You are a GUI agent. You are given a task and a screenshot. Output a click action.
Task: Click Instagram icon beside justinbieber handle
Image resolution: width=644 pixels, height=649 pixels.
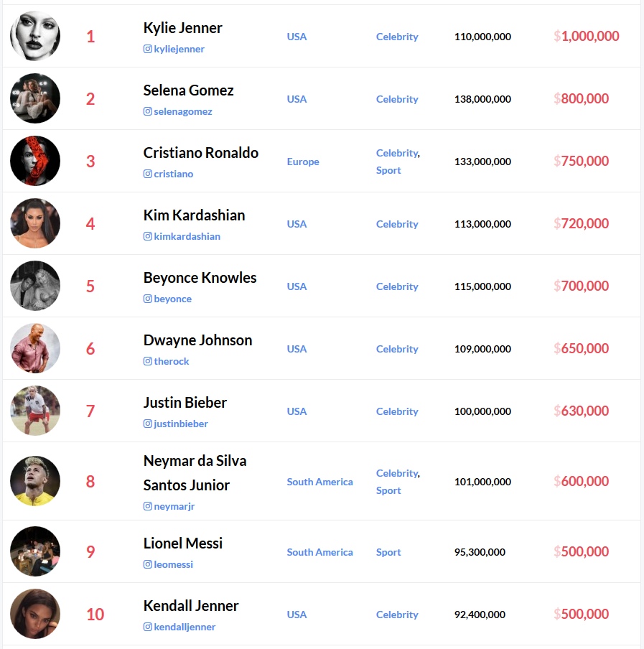click(147, 424)
